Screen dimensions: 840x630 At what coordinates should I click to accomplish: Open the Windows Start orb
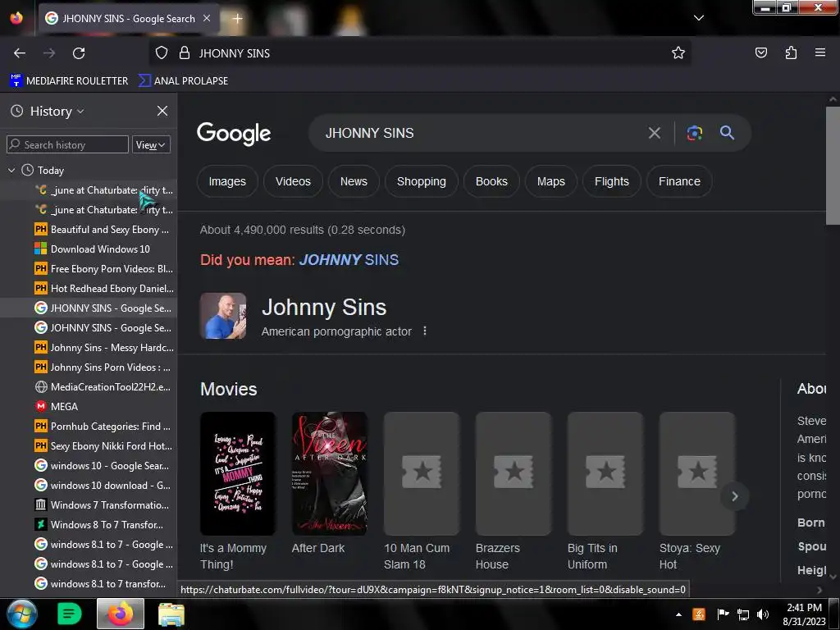21,614
